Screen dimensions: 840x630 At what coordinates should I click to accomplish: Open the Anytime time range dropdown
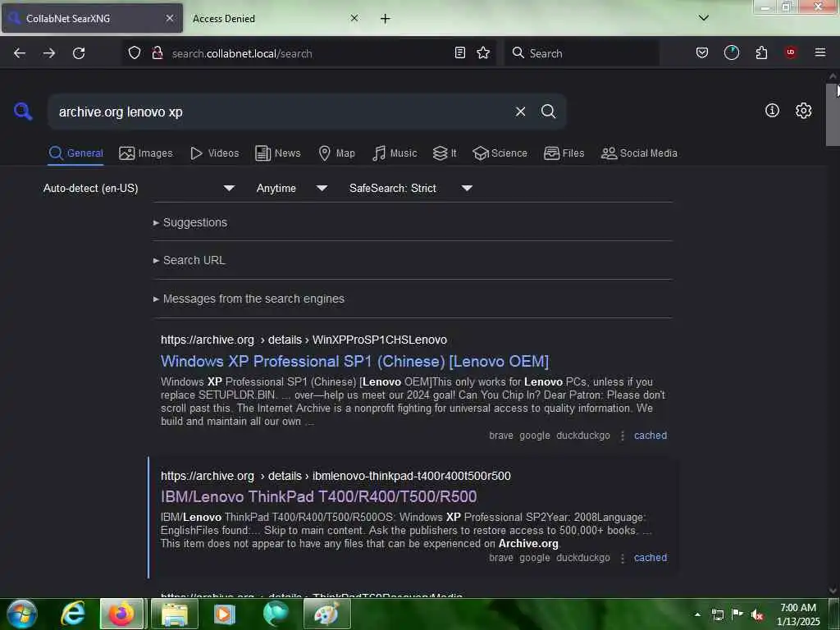[292, 188]
